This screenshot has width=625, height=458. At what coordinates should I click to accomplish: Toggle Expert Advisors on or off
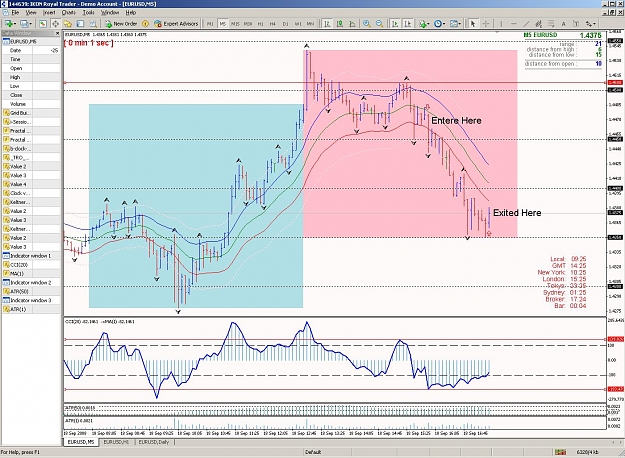(x=176, y=24)
